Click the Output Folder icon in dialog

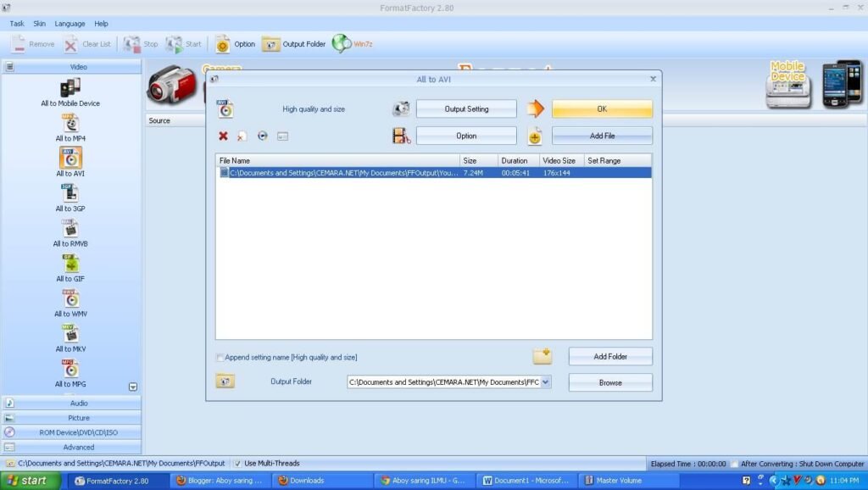tap(225, 381)
